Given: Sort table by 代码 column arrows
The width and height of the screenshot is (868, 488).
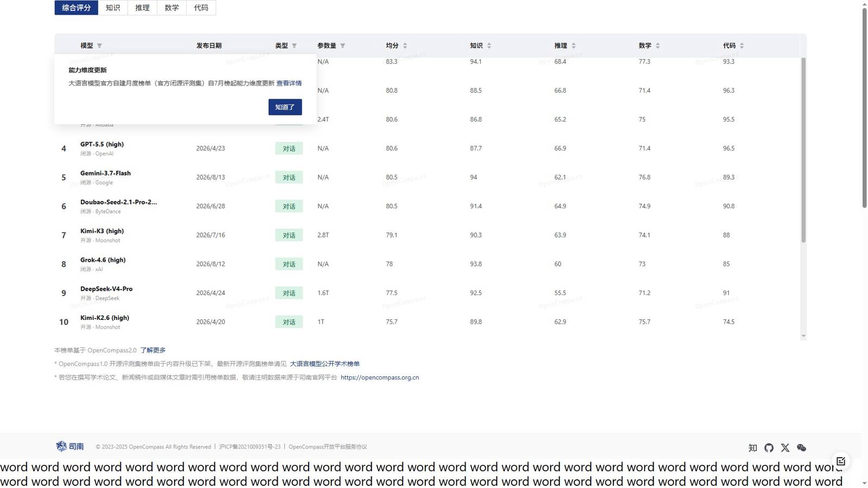Looking at the screenshot, I should 742,46.
